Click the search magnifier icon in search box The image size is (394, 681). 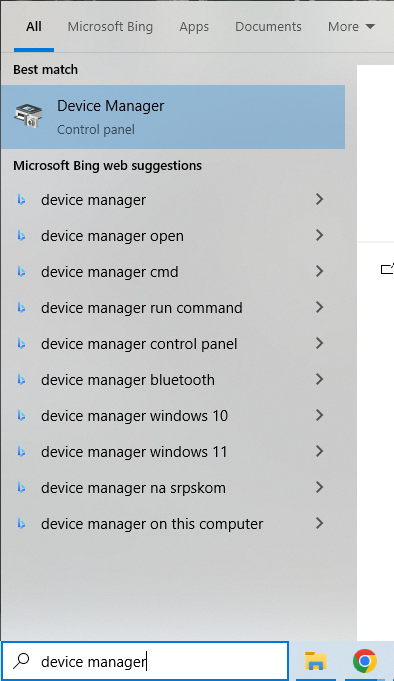pos(21,661)
